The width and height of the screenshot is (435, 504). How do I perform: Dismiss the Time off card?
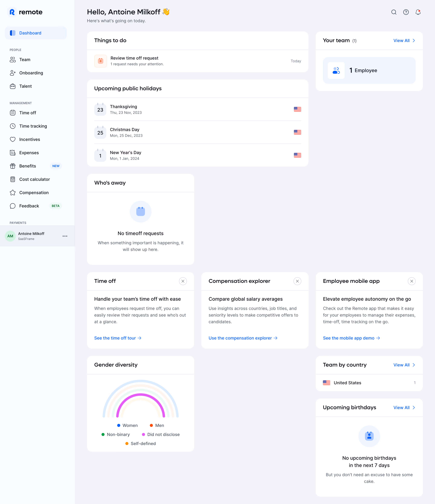[x=183, y=281]
